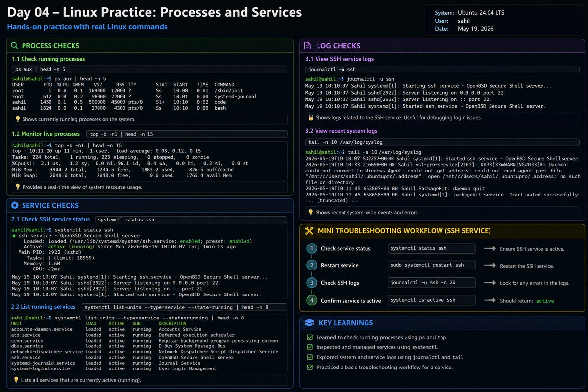Click the 'journalctl -u ssh' command box under heading 3.1
The image size is (588, 392).
(x=442, y=70)
